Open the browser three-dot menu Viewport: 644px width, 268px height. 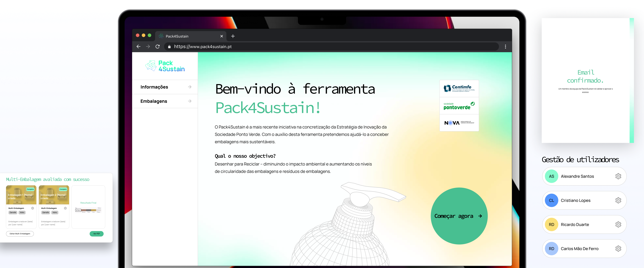(505, 46)
